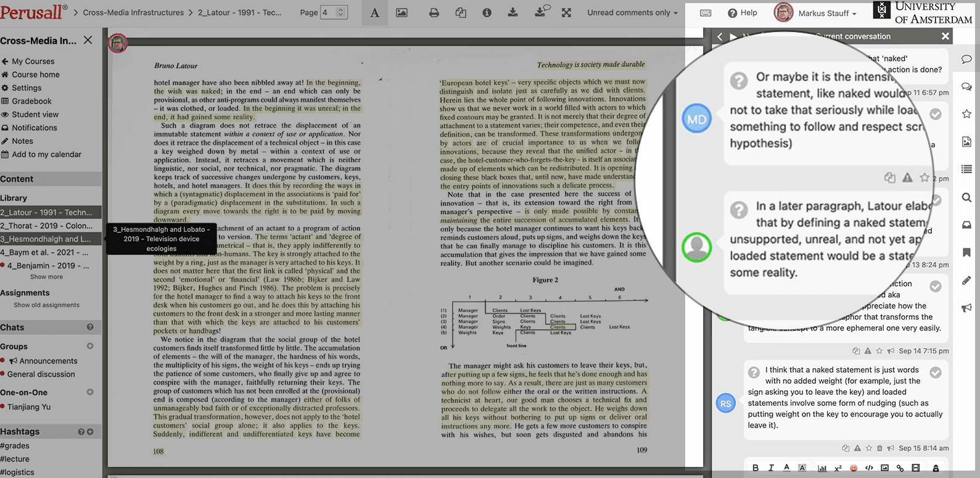Click the copy pages icon in toolbar

[461, 12]
